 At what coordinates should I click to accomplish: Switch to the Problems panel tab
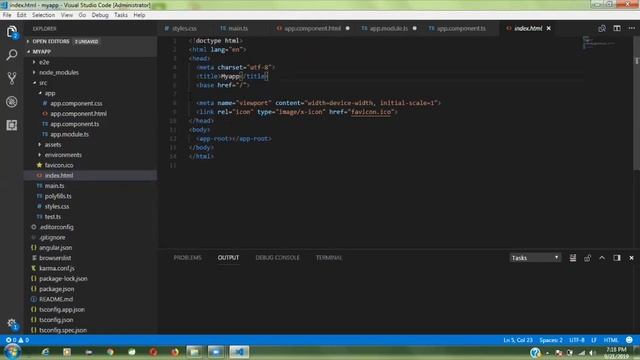click(187, 258)
